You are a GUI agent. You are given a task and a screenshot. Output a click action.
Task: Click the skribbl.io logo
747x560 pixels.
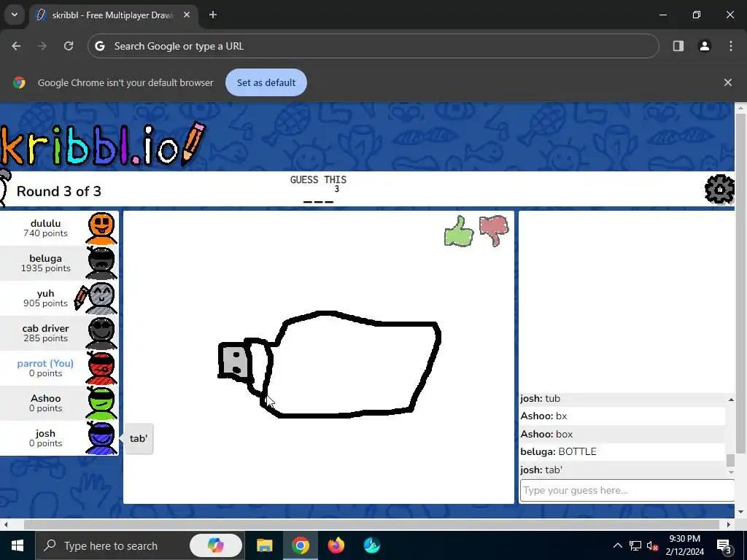[102, 144]
